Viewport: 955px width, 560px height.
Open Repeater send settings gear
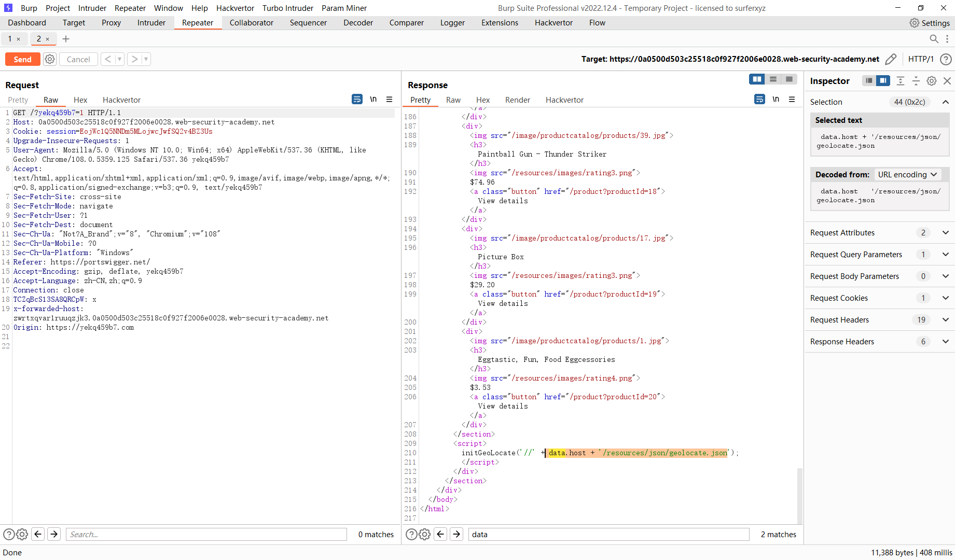point(50,59)
